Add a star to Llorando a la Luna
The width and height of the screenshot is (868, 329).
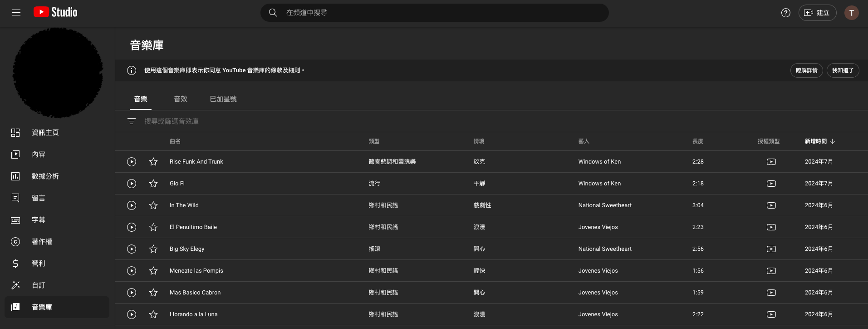coord(153,314)
